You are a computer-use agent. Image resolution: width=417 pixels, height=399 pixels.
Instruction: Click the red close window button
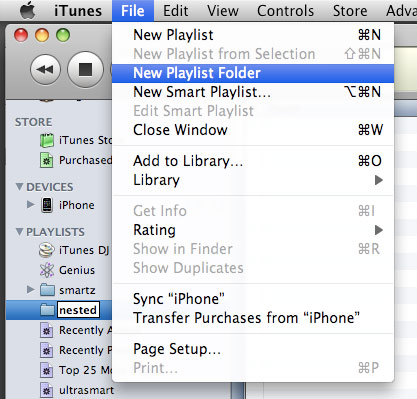click(x=21, y=35)
